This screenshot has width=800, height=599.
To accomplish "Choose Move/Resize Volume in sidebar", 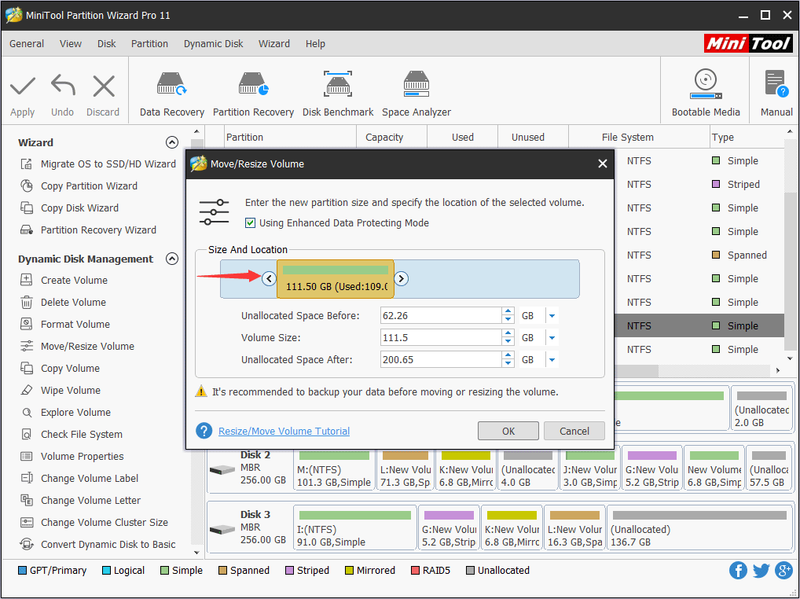I will click(x=77, y=346).
